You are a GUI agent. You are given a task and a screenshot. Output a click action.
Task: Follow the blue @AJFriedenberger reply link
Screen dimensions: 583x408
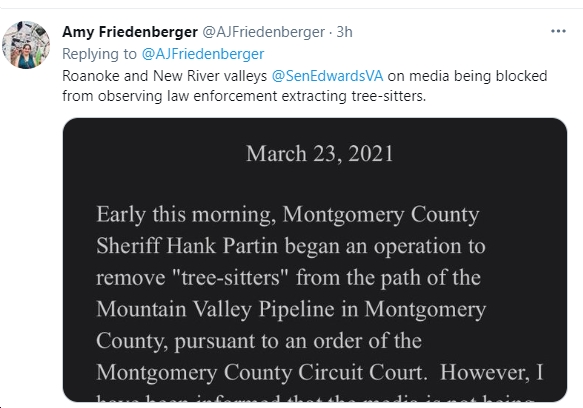click(x=203, y=54)
